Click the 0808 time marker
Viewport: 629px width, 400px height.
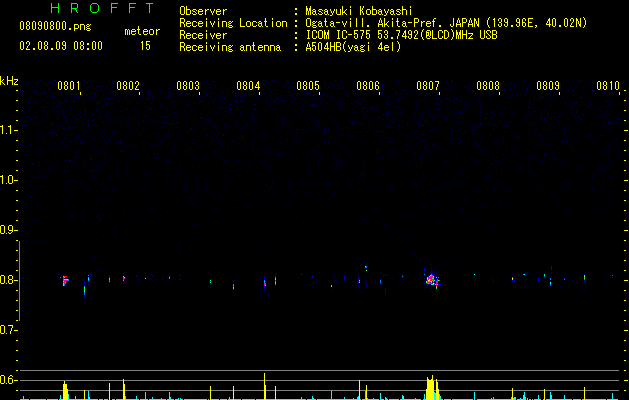point(488,86)
